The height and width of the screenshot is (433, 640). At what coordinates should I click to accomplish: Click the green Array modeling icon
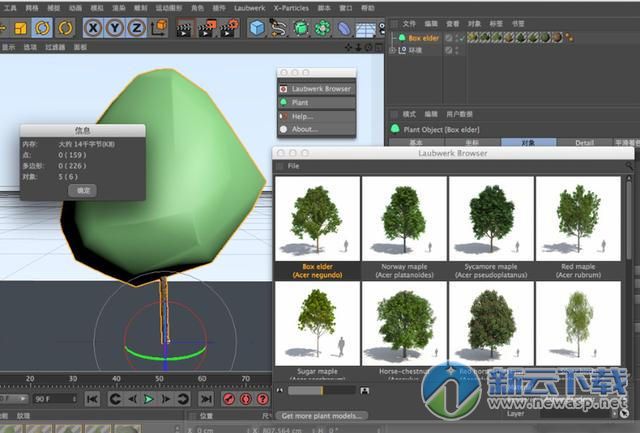(322, 28)
